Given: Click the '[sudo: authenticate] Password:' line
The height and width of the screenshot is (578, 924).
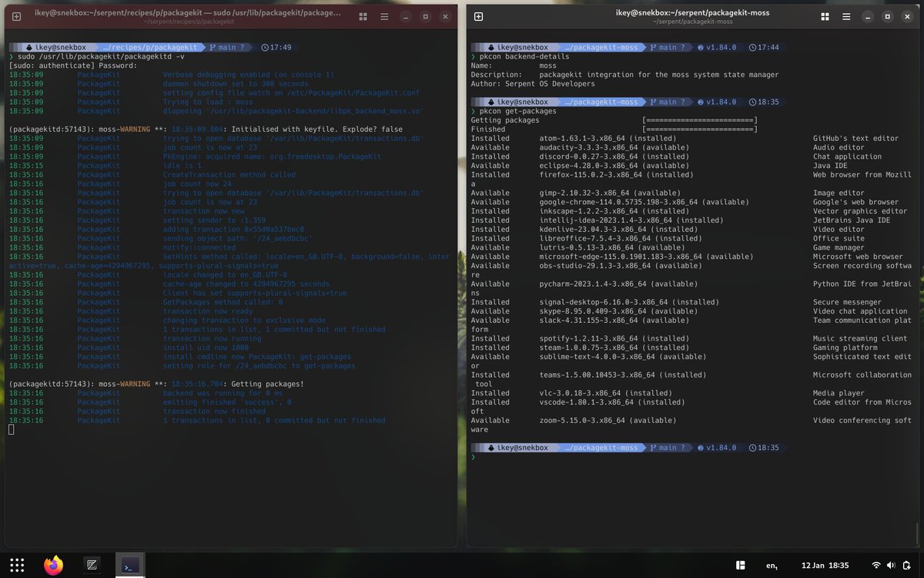Looking at the screenshot, I should point(73,66).
